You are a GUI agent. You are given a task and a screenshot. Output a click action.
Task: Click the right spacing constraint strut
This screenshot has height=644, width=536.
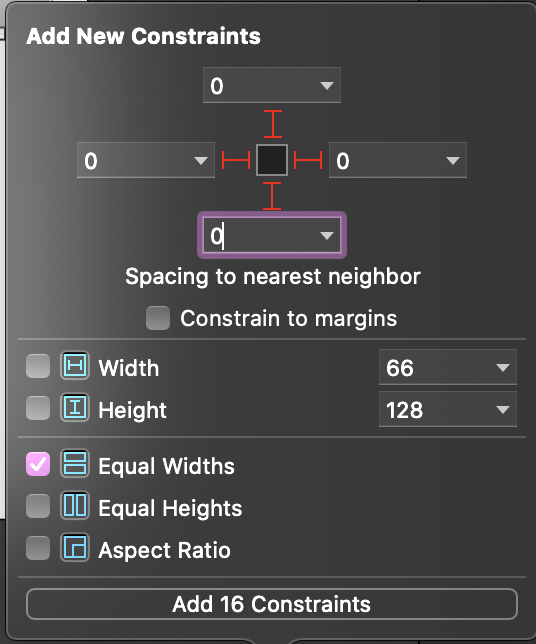coord(308,160)
